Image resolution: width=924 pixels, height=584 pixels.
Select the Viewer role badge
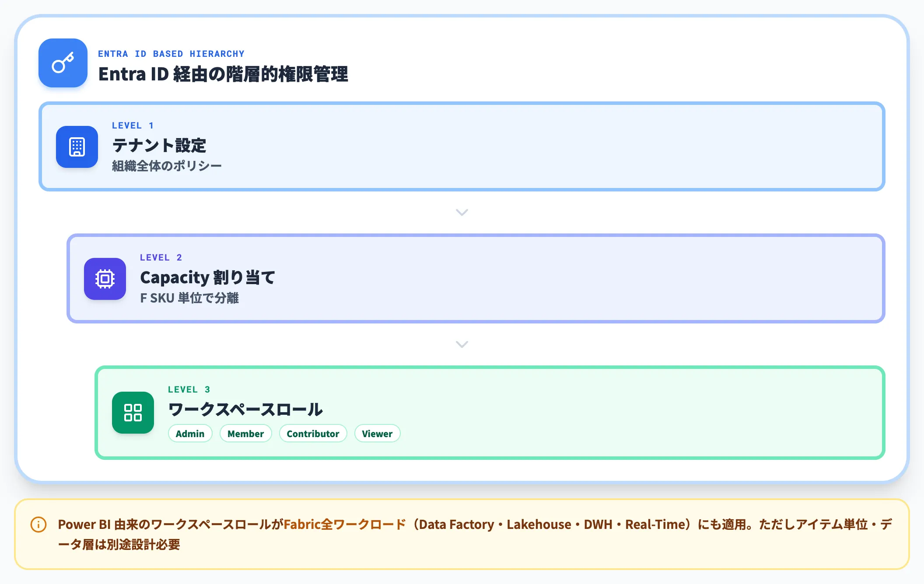tap(377, 434)
